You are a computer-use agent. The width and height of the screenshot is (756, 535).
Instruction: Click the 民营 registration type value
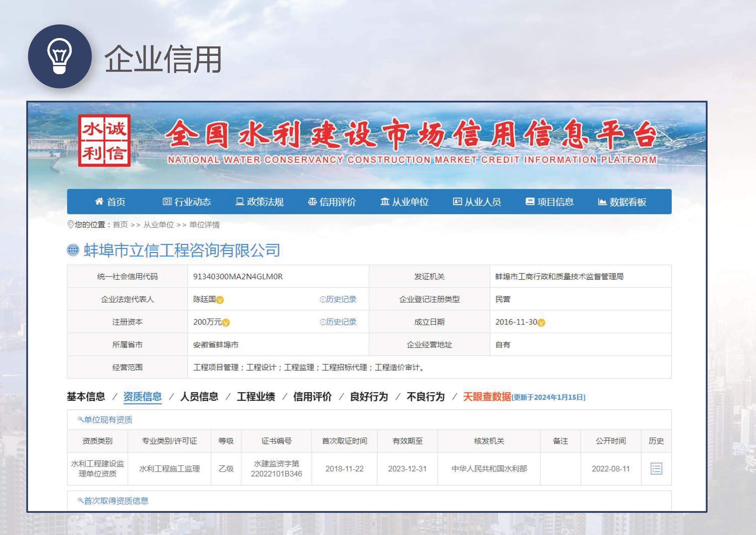coord(503,299)
